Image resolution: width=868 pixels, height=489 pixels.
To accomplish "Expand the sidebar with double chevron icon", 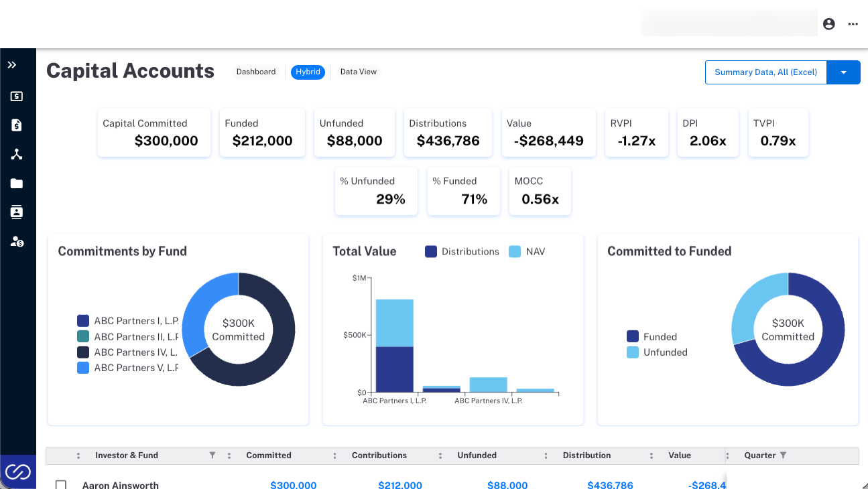I will coord(12,65).
